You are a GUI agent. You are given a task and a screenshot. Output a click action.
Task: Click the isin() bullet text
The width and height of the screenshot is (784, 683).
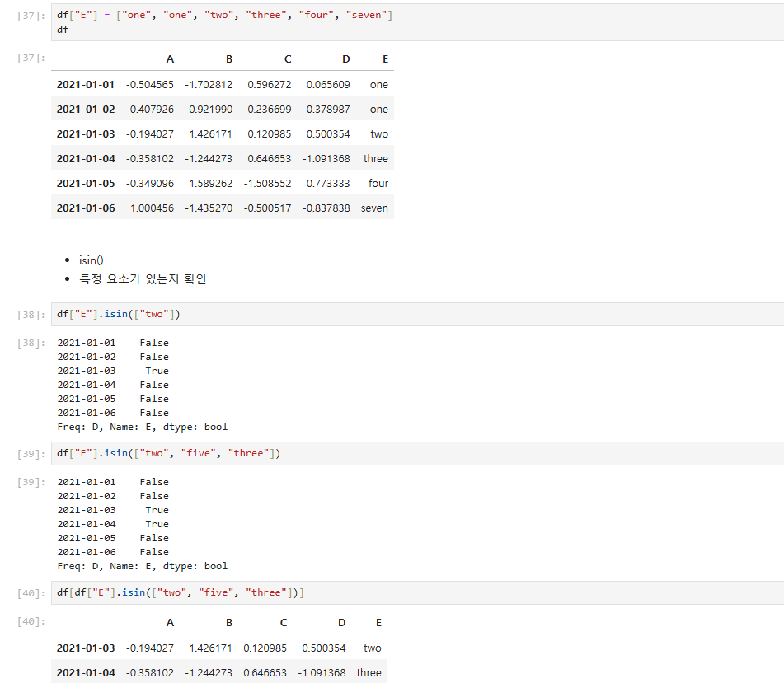pos(91,260)
